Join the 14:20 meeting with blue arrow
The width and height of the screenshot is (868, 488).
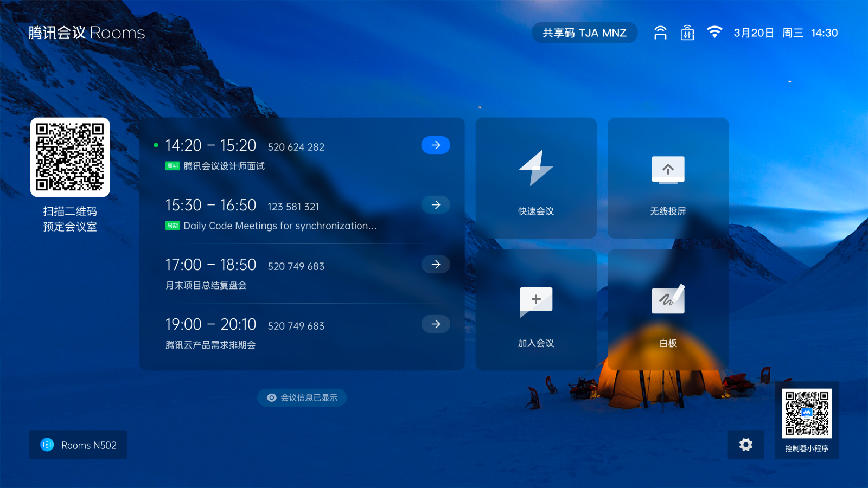click(x=436, y=145)
